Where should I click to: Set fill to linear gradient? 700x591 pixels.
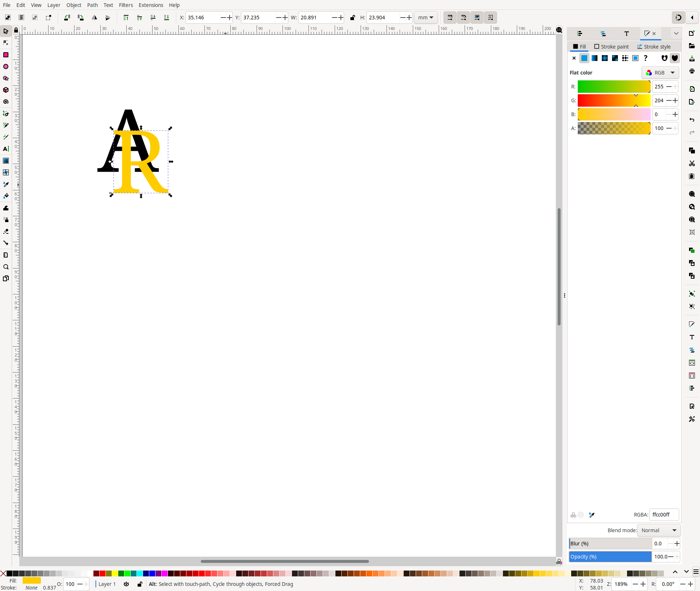click(x=595, y=58)
